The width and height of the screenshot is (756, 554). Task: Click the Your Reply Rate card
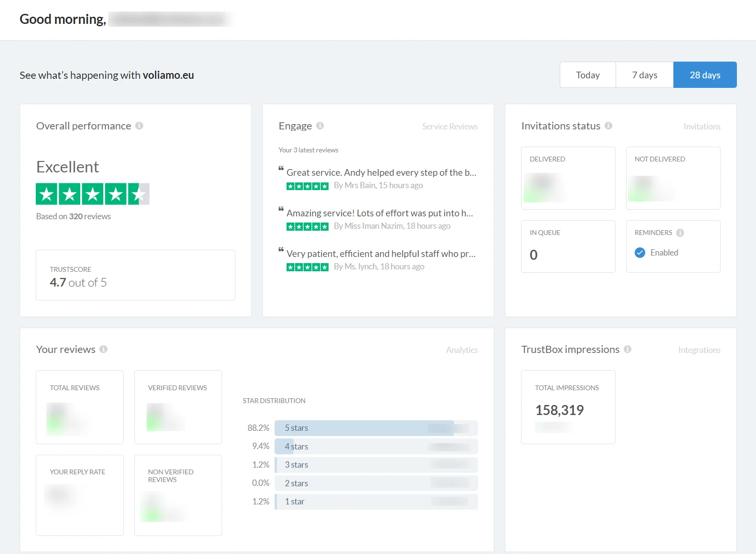(80, 495)
